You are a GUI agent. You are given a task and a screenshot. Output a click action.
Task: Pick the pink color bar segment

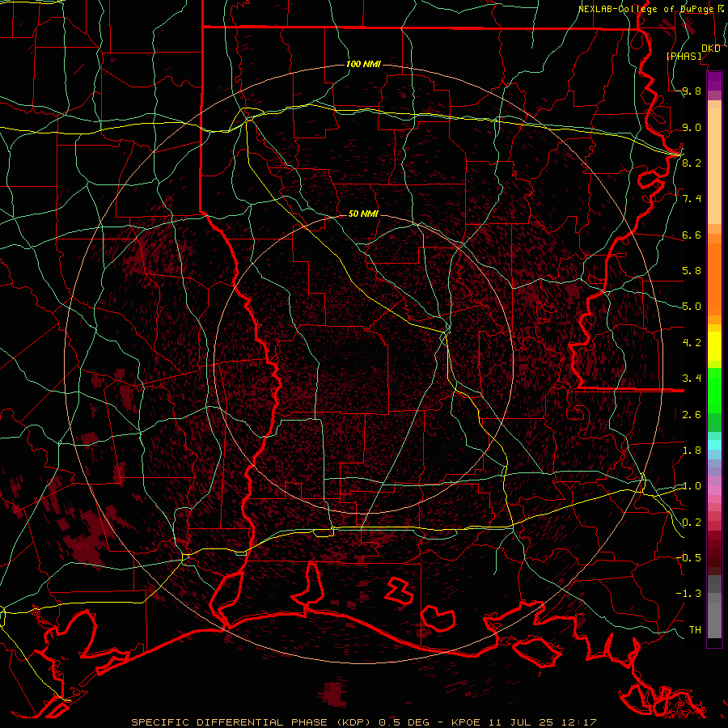click(714, 490)
